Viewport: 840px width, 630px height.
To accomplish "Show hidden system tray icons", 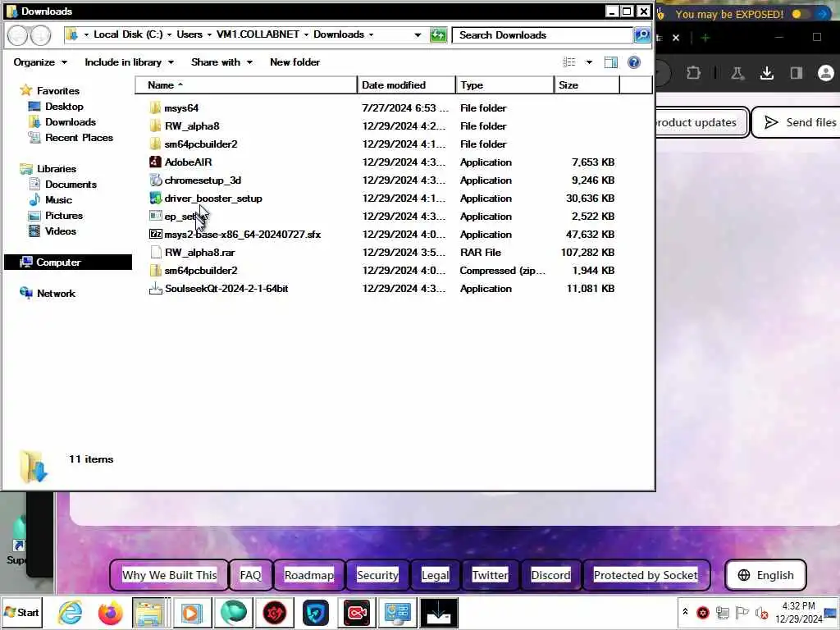I will coord(685,611).
